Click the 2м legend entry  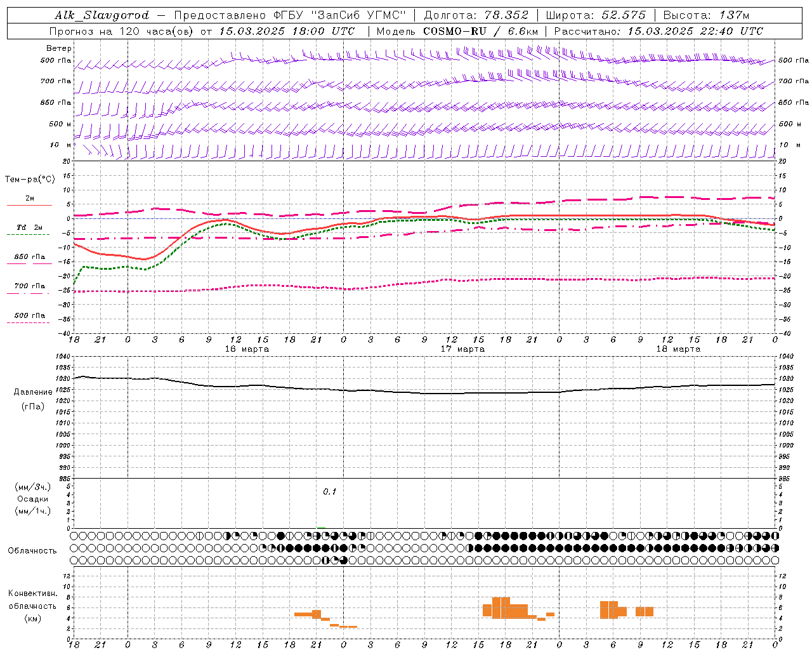coord(30,199)
